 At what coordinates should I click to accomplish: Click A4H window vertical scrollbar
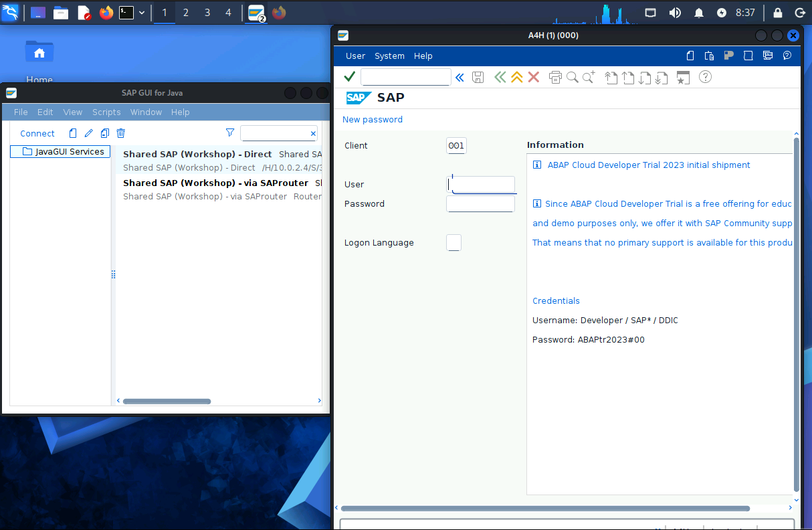(x=796, y=315)
